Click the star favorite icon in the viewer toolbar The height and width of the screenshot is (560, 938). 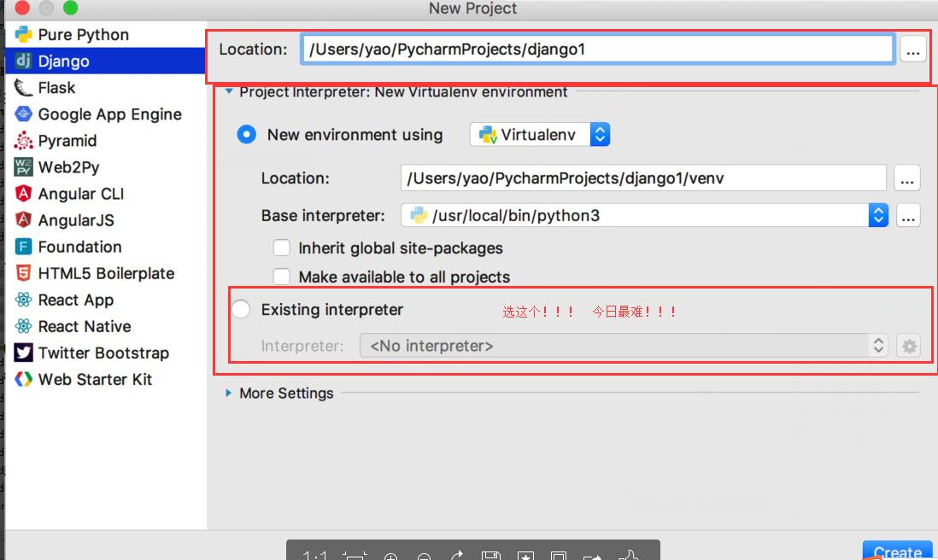pos(525,556)
